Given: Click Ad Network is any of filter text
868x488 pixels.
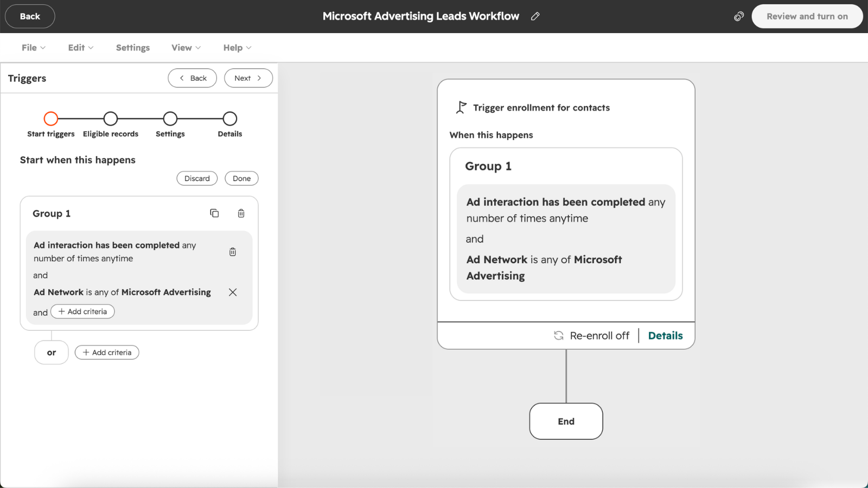Looking at the screenshot, I should click(122, 292).
